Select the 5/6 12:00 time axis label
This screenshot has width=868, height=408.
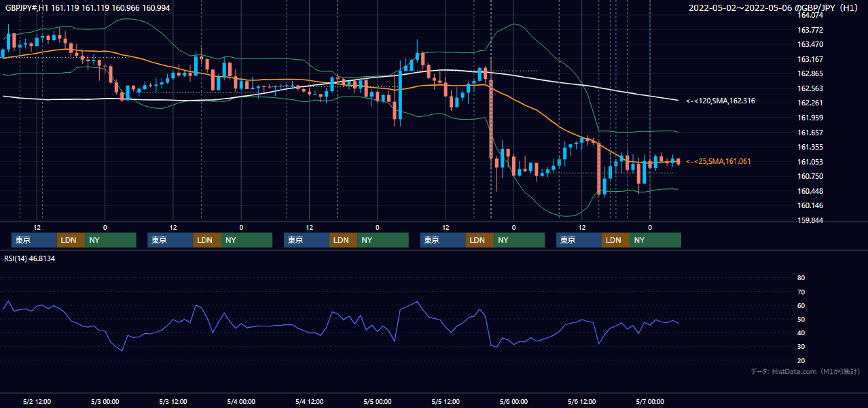(581, 401)
